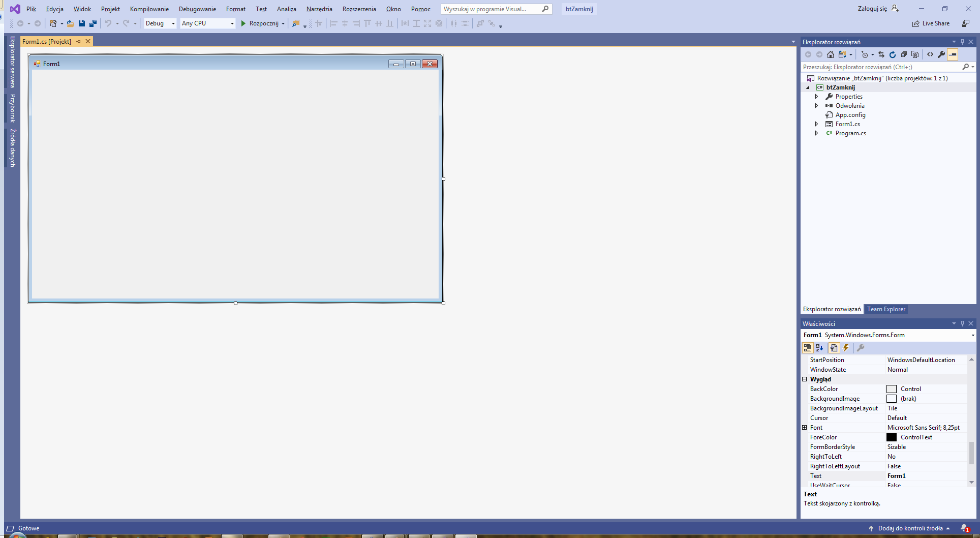The height and width of the screenshot is (538, 980).
Task: Open the Form1 object selector dropdown
Action: point(973,335)
